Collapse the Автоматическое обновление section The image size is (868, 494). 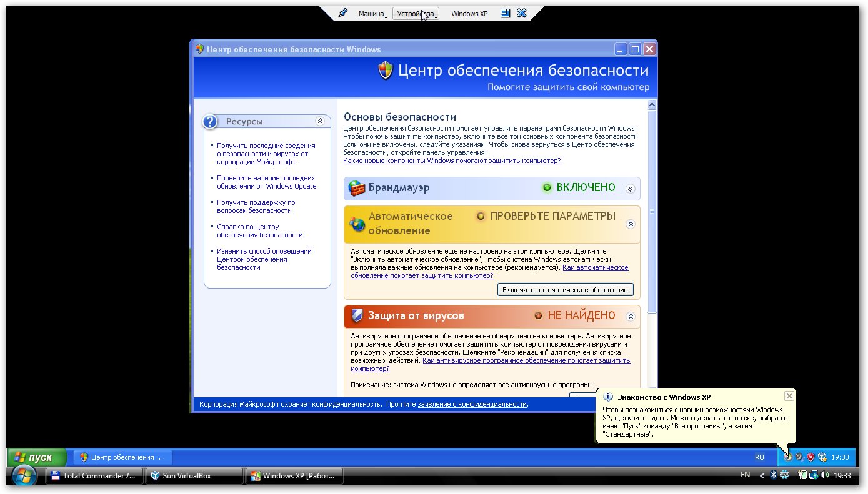point(630,224)
